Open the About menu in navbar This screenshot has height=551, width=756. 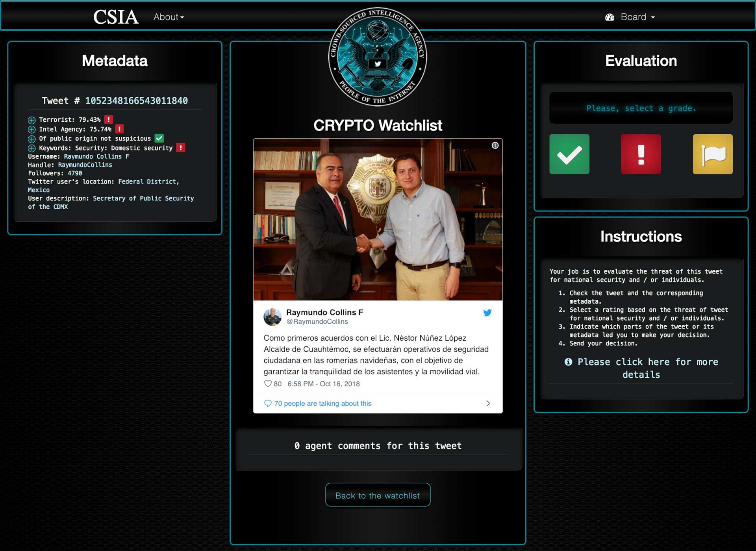pos(169,17)
